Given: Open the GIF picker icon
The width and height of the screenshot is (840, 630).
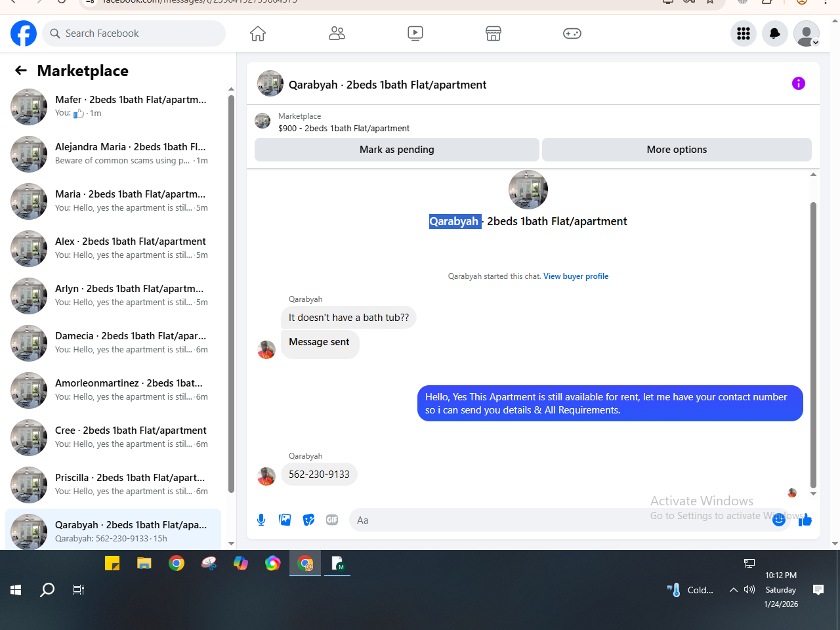Looking at the screenshot, I should pyautogui.click(x=332, y=520).
